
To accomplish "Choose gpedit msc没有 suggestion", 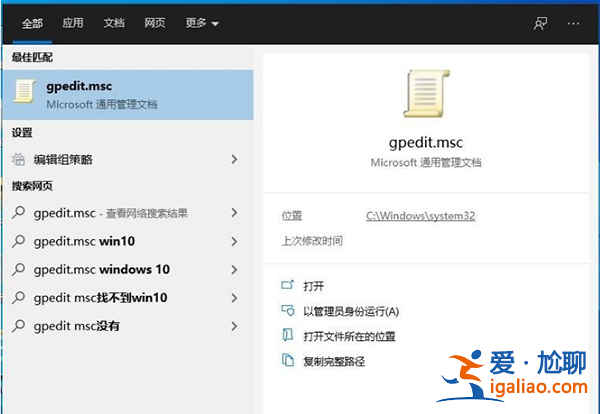I will (128, 326).
